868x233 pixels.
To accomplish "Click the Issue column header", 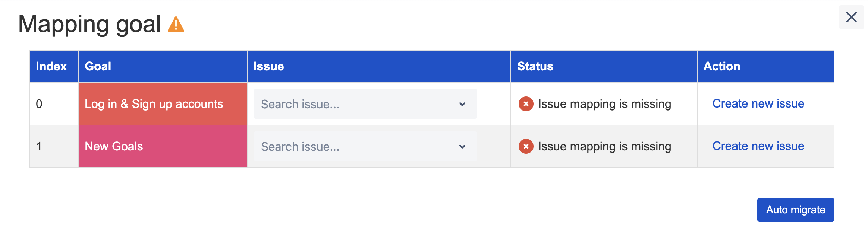I will tap(268, 66).
